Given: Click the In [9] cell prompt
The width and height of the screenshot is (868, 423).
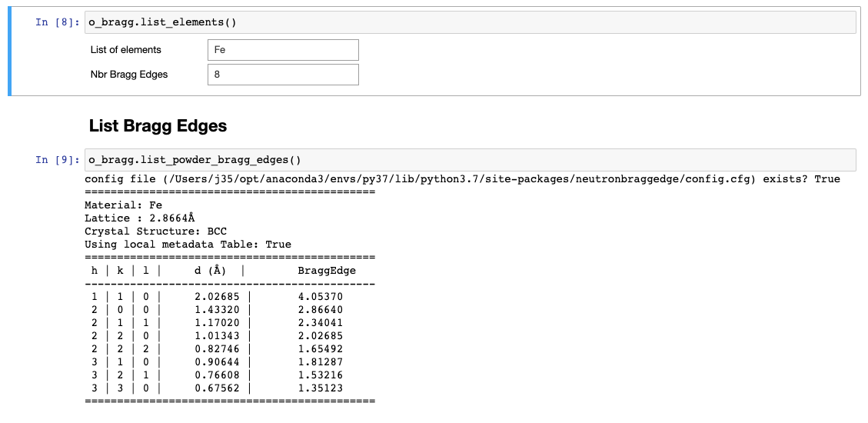Looking at the screenshot, I should click(57, 160).
